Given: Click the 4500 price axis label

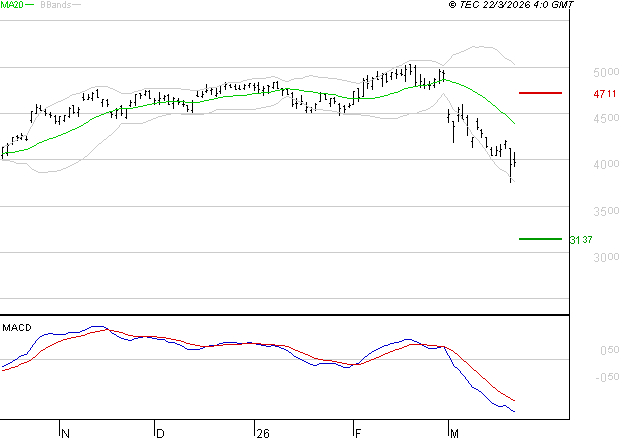Looking at the screenshot, I should pos(606,118).
